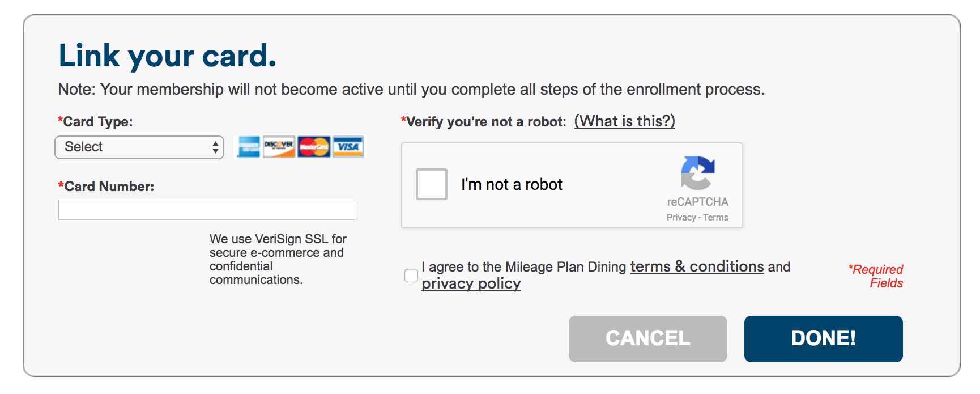Tick the terms agreement checkbox

click(x=411, y=276)
